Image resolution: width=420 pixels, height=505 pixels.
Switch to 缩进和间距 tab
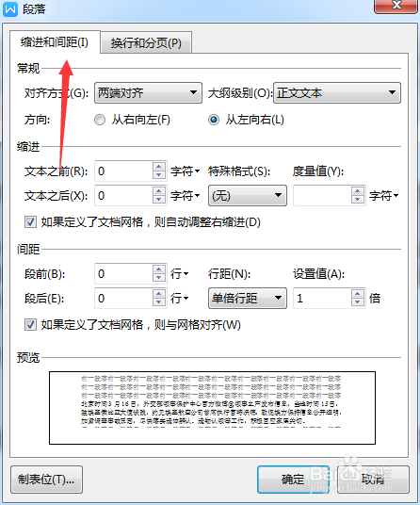pyautogui.click(x=55, y=42)
